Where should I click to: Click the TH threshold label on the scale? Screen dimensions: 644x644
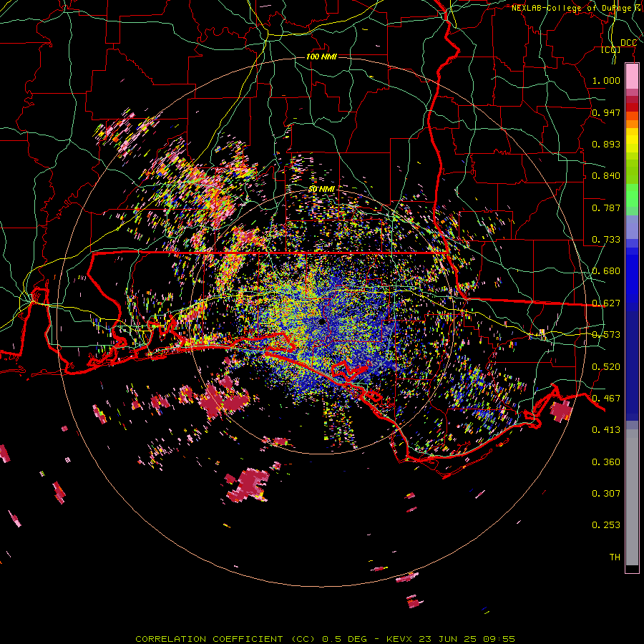point(615,557)
